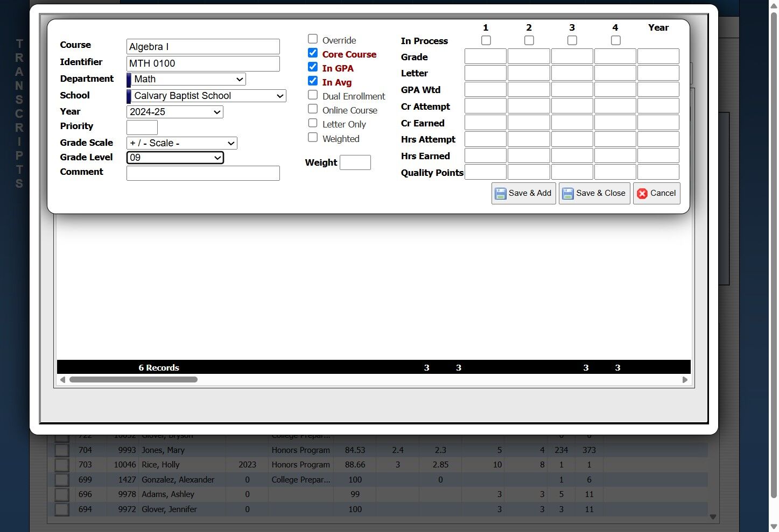
Task: Click the horizontal scrollbar thumb in records panel
Action: (x=134, y=380)
